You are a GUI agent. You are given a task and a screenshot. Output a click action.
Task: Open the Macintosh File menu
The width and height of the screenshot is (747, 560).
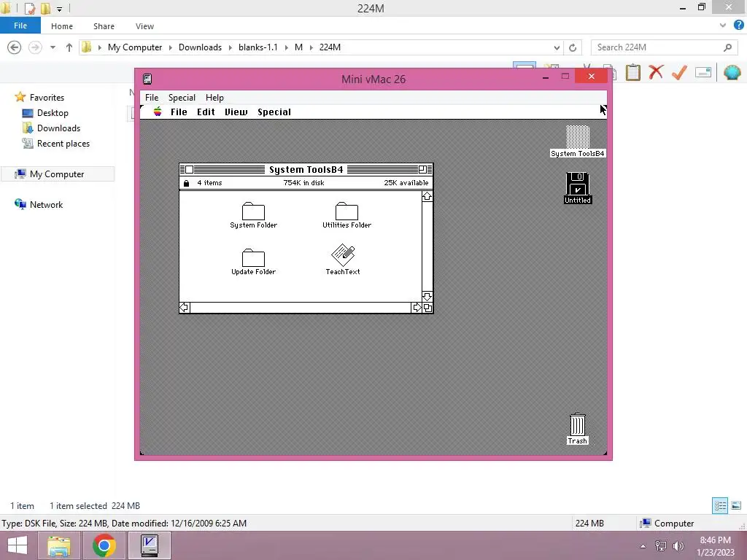(179, 112)
